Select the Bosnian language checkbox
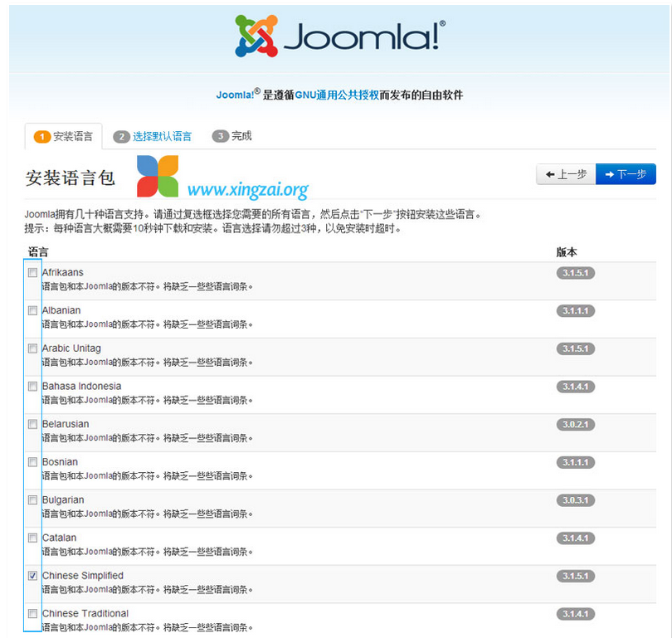This screenshot has width=672, height=638. [32, 462]
